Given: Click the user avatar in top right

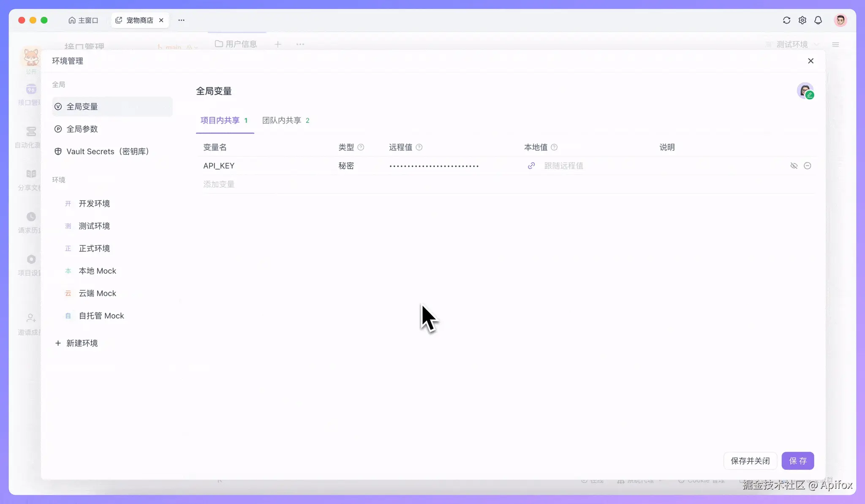Looking at the screenshot, I should coord(840,20).
